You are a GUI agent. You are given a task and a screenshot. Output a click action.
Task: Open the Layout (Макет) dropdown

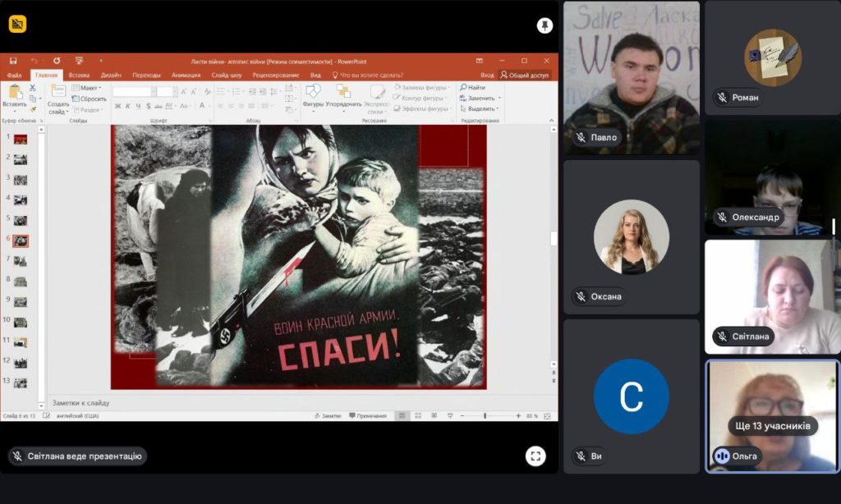(86, 88)
